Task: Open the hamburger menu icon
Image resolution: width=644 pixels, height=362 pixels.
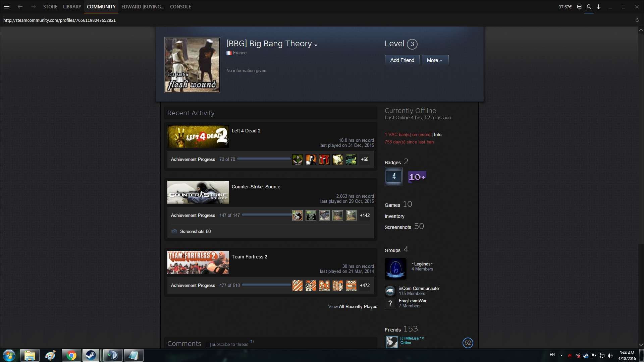Action: pos(7,7)
